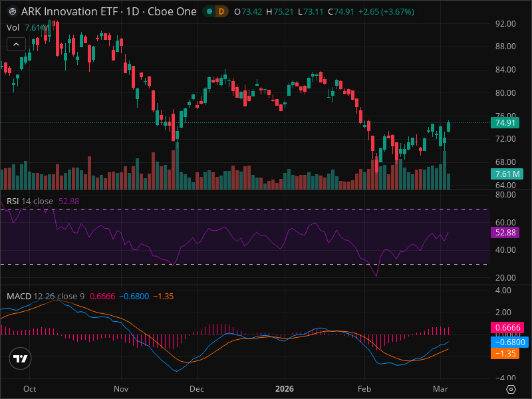
Task: Click the MACD legend value −1.35
Action: coord(164,296)
